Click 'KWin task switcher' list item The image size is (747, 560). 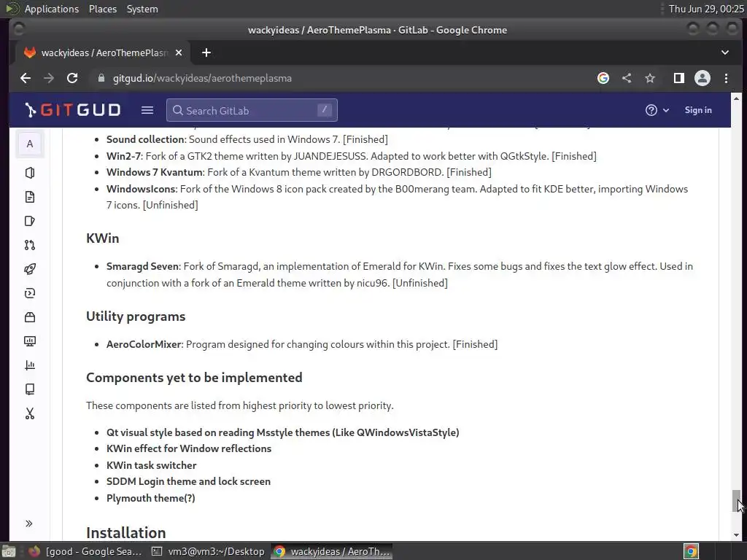151,465
